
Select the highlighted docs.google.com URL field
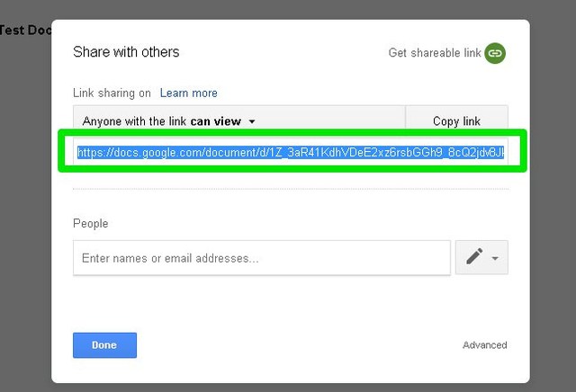pos(290,153)
